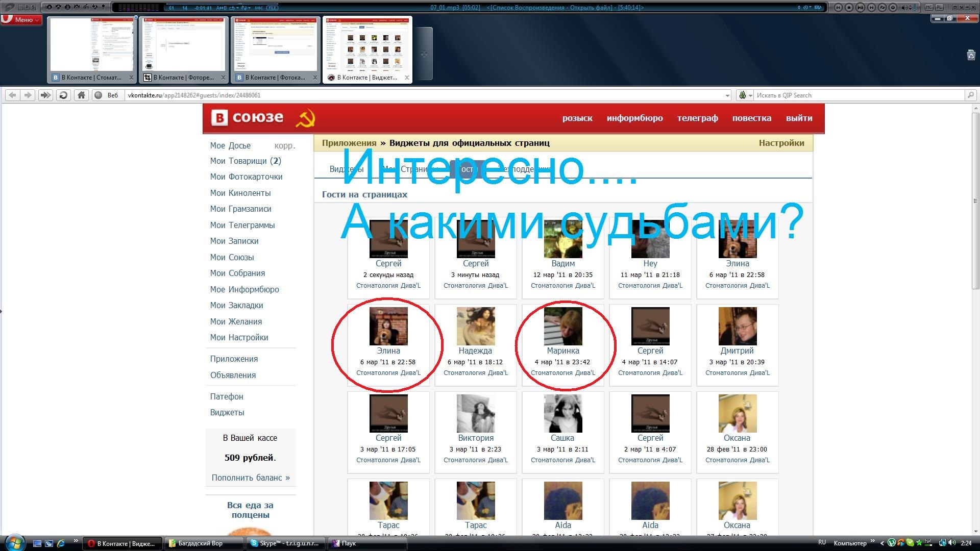Open the search engine selector dropdown
This screenshot has height=551, width=980.
pyautogui.click(x=745, y=95)
